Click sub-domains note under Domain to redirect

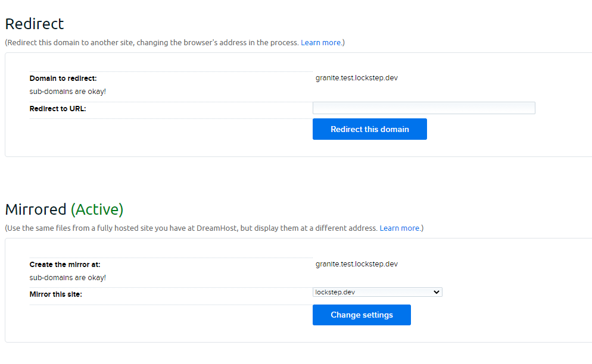68,92
